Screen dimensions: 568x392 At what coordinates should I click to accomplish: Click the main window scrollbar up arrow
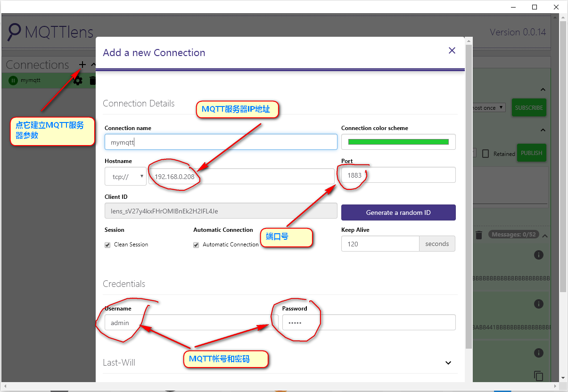click(563, 17)
